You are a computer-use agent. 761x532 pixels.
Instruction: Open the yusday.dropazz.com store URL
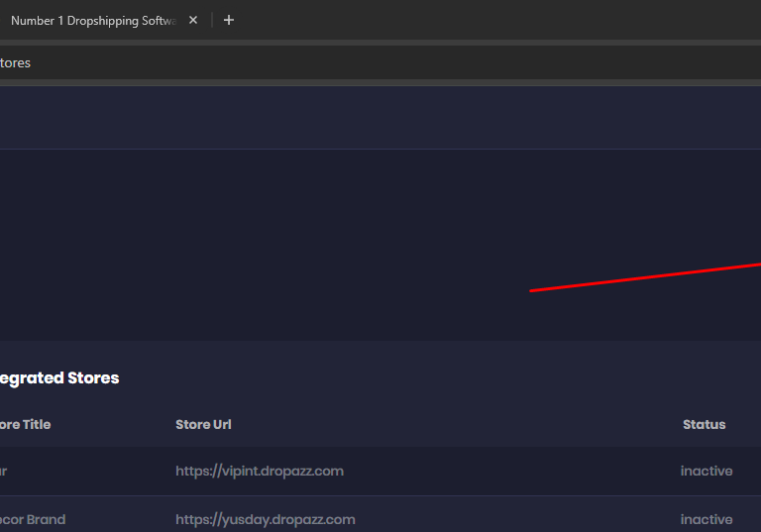(265, 519)
